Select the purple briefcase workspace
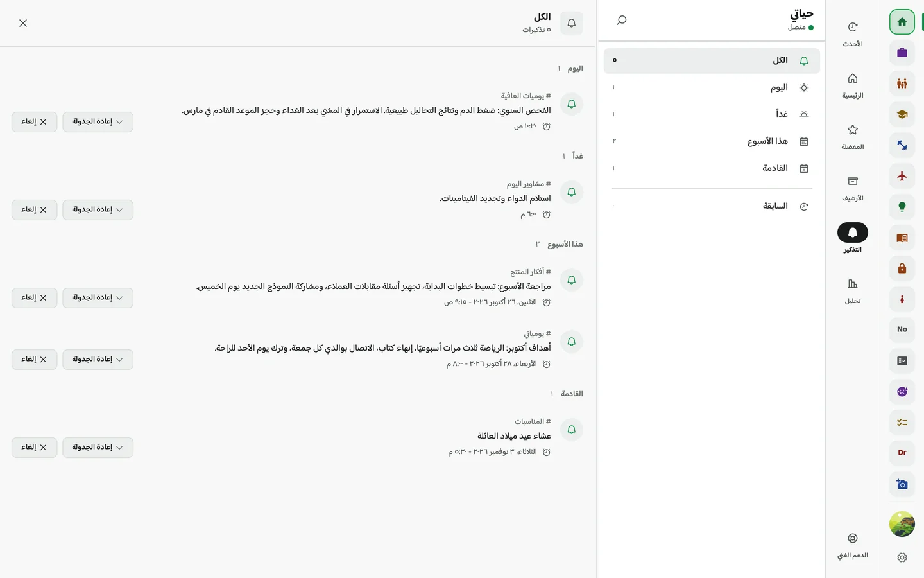This screenshot has width=924, height=578. (902, 53)
